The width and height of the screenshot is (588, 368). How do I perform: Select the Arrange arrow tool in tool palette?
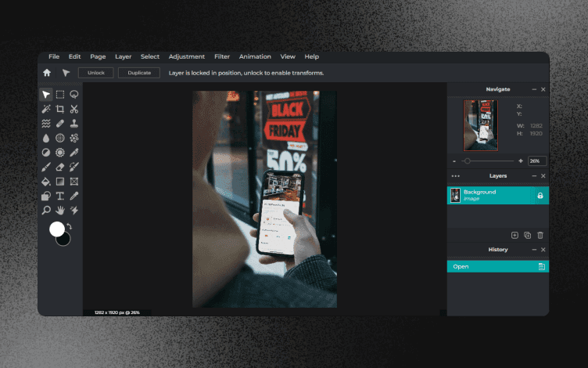point(46,95)
